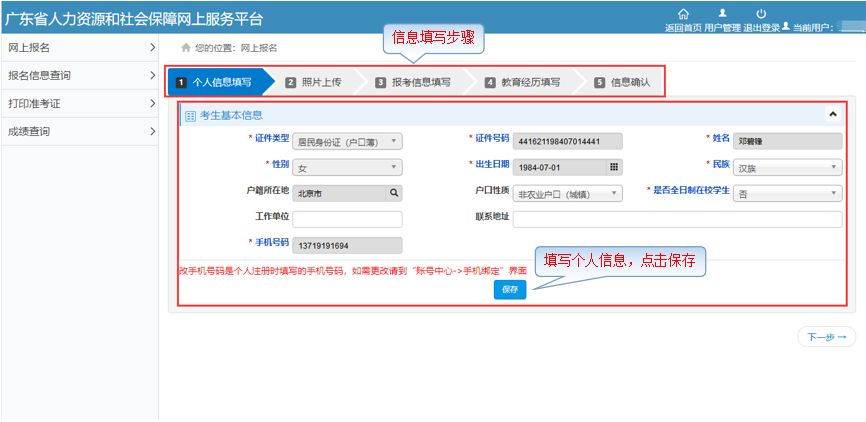Open the 是否全日制在校学生 dropdown
866x422 pixels.
788,193
